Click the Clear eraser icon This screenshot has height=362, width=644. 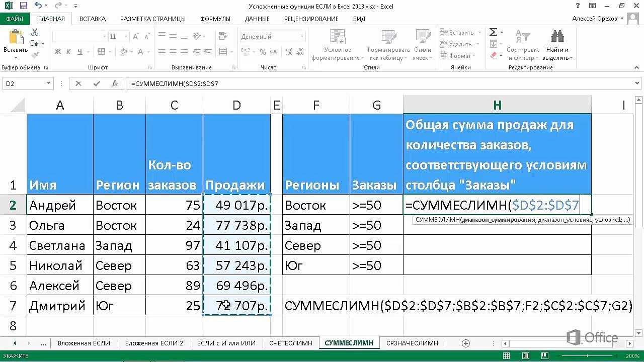(494, 56)
